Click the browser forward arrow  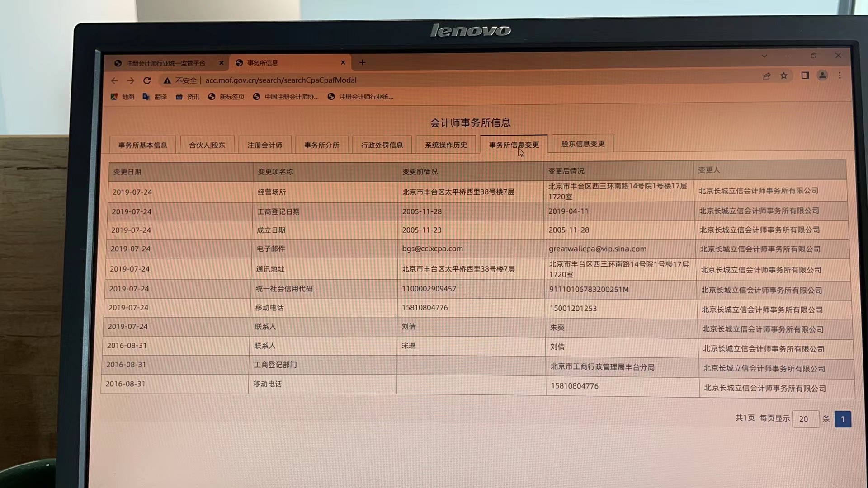(131, 80)
